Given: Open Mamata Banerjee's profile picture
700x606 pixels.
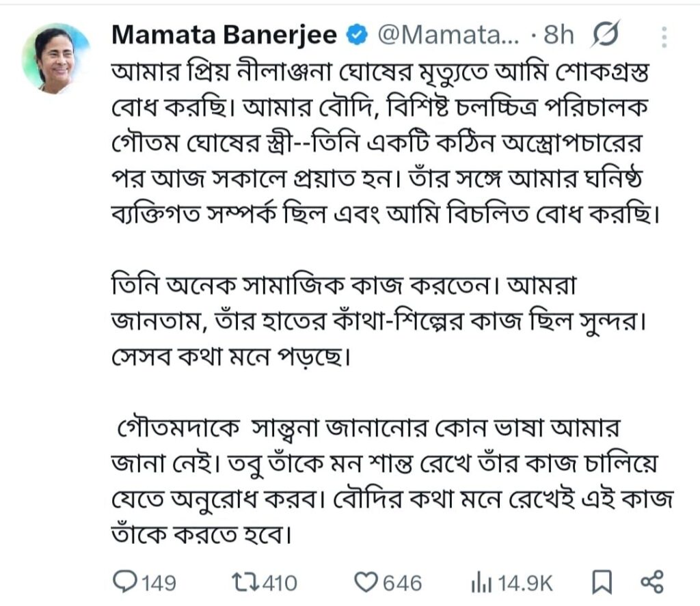Looking at the screenshot, I should click(x=56, y=59).
